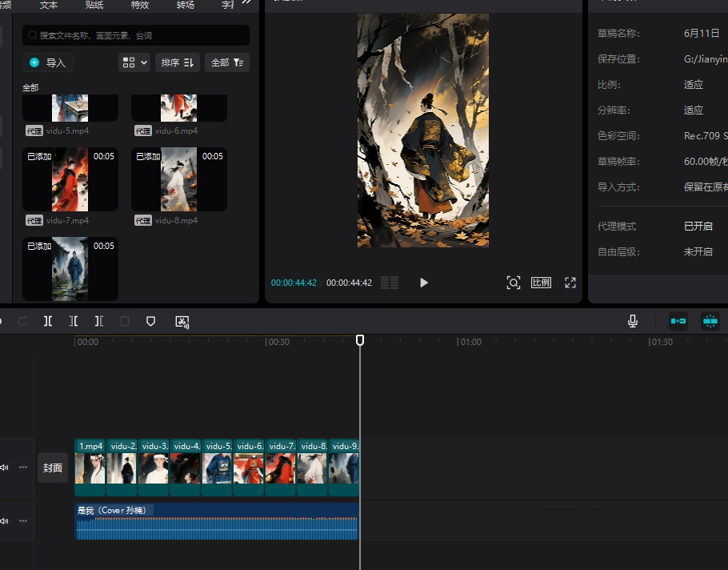This screenshot has width=728, height=570.
Task: Enter fullscreen preview mode
Action: point(570,283)
